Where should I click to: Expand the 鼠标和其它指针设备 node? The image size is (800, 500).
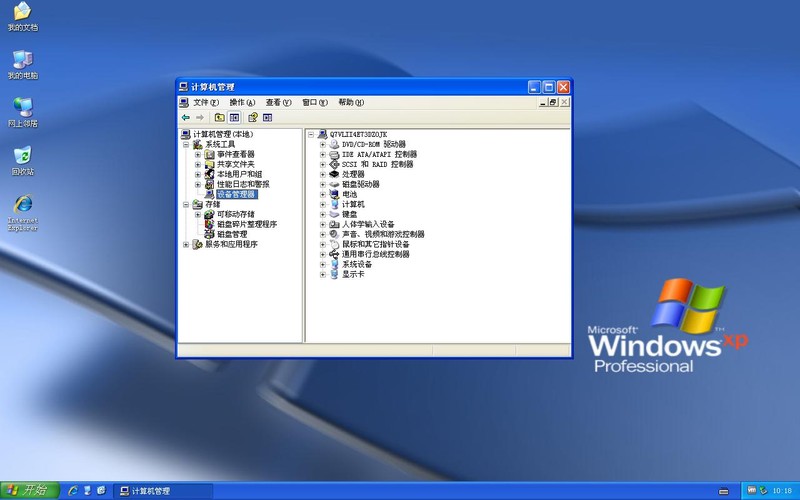click(322, 244)
